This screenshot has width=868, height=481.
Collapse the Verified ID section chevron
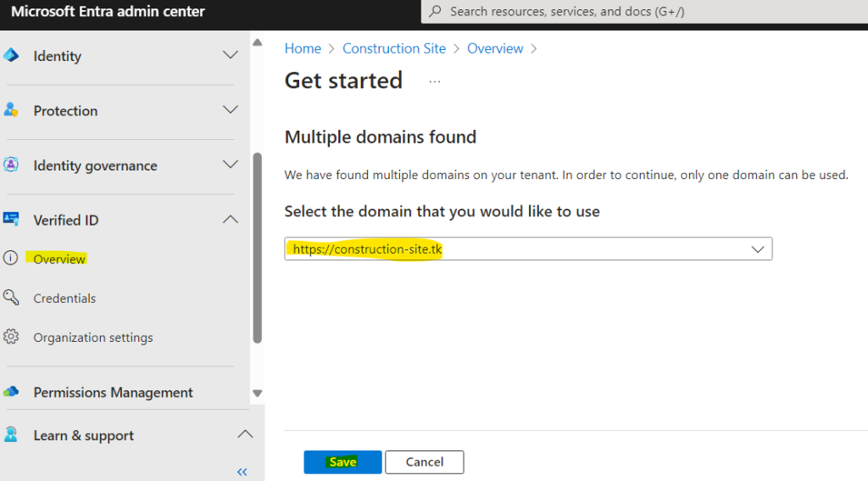point(231,220)
